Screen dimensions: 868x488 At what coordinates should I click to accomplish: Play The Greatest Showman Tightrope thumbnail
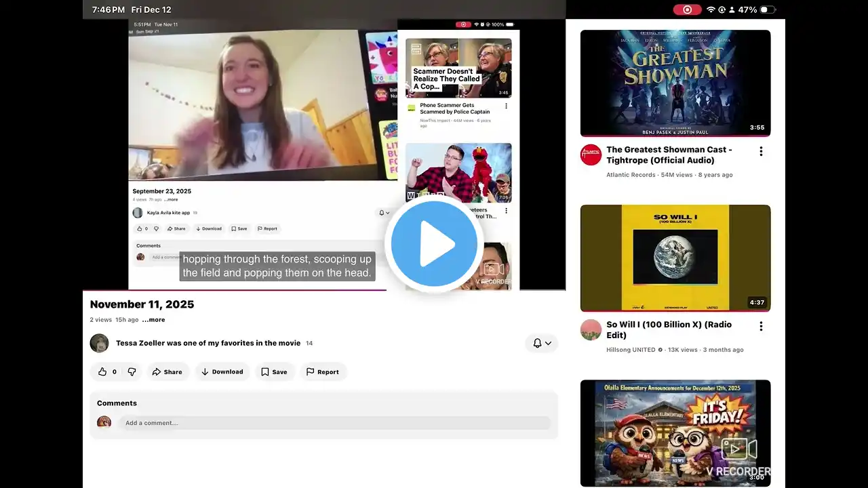pyautogui.click(x=675, y=83)
